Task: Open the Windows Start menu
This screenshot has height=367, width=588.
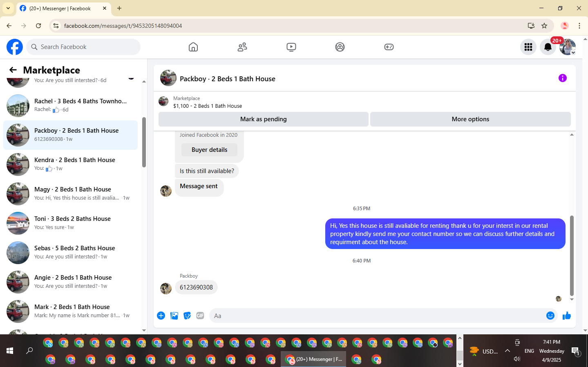Action: (10, 351)
